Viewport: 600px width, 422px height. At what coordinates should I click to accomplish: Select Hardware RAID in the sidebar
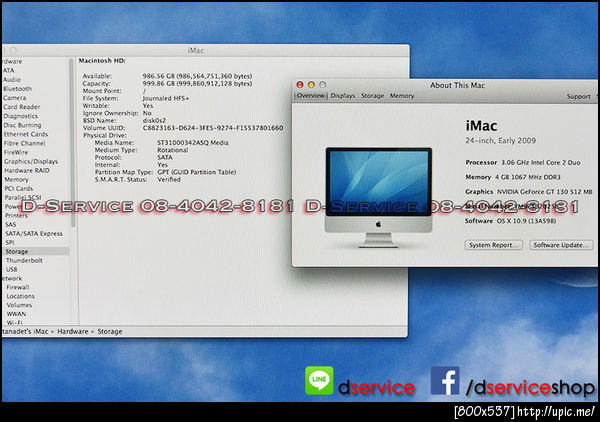point(27,171)
